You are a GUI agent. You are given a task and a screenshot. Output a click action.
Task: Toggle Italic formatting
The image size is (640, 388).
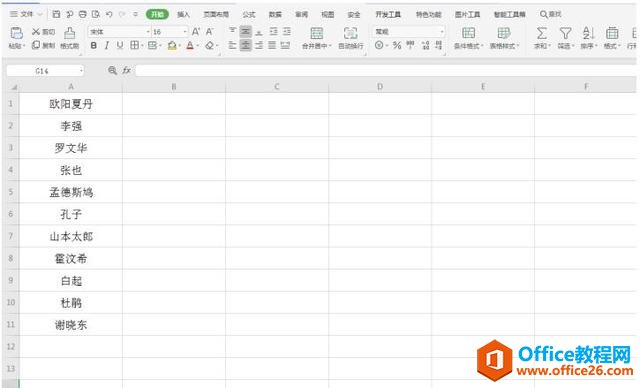[x=107, y=45]
